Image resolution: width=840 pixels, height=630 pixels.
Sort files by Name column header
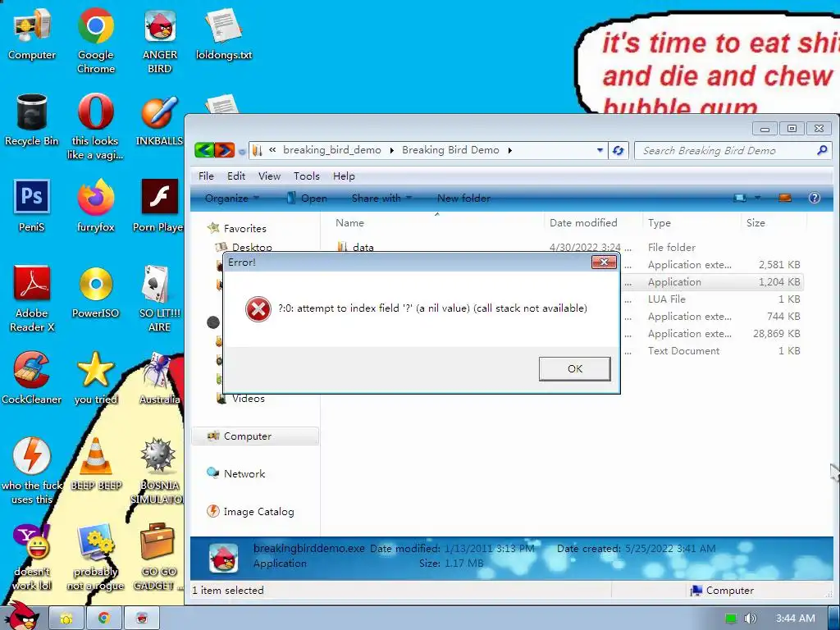[x=436, y=223]
